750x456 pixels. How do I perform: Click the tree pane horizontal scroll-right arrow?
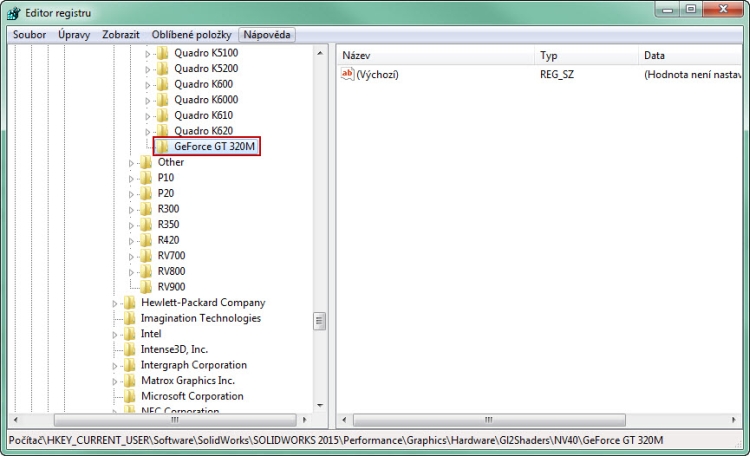[305, 420]
